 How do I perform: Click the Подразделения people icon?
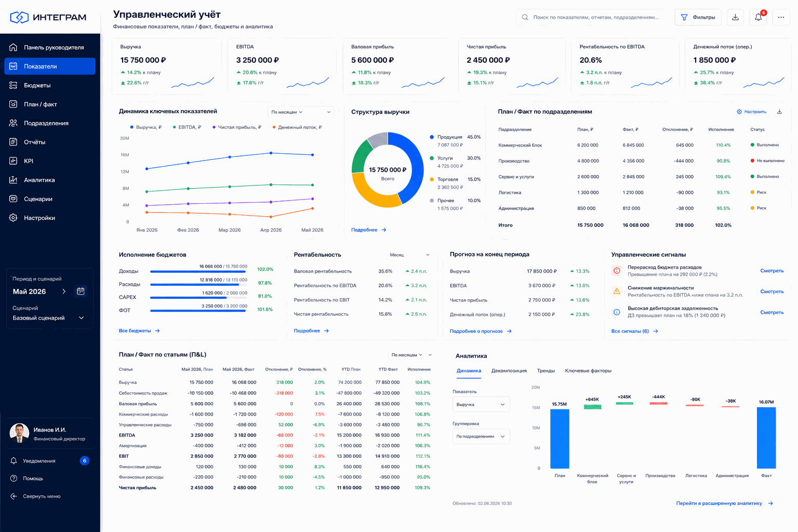point(14,123)
